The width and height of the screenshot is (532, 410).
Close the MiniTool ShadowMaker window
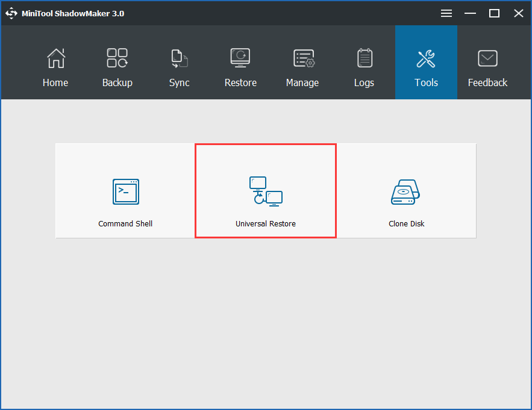tap(518, 13)
